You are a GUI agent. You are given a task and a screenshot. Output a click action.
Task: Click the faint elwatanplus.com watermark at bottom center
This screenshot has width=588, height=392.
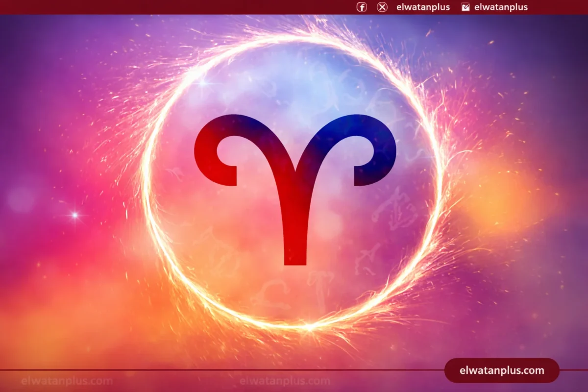pos(285,381)
